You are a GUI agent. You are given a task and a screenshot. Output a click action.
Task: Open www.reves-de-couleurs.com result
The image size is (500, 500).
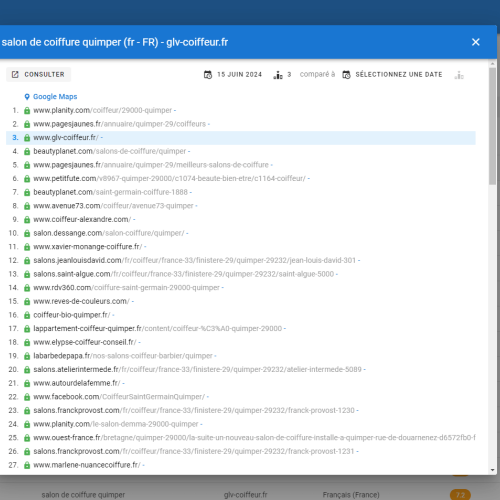pos(81,302)
